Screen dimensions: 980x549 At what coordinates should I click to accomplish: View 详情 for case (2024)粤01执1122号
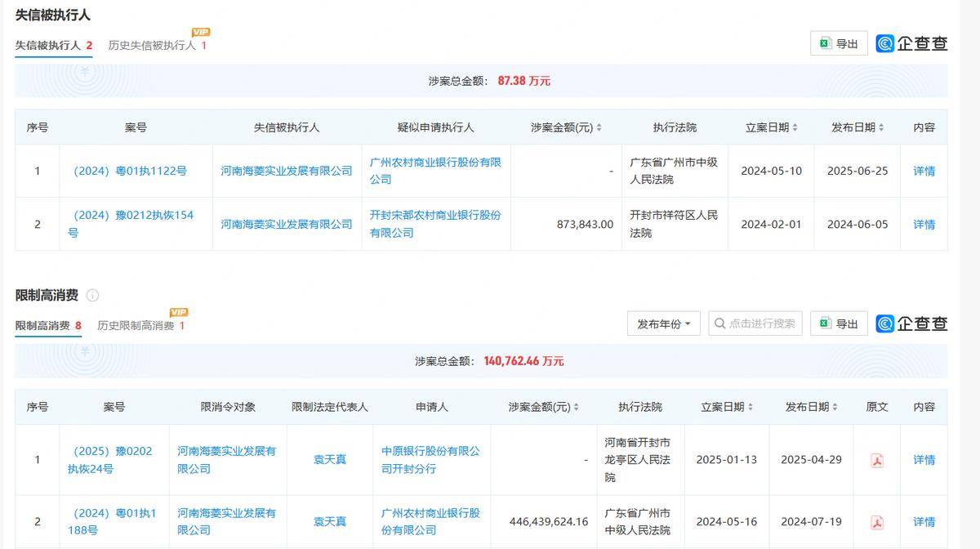point(924,172)
